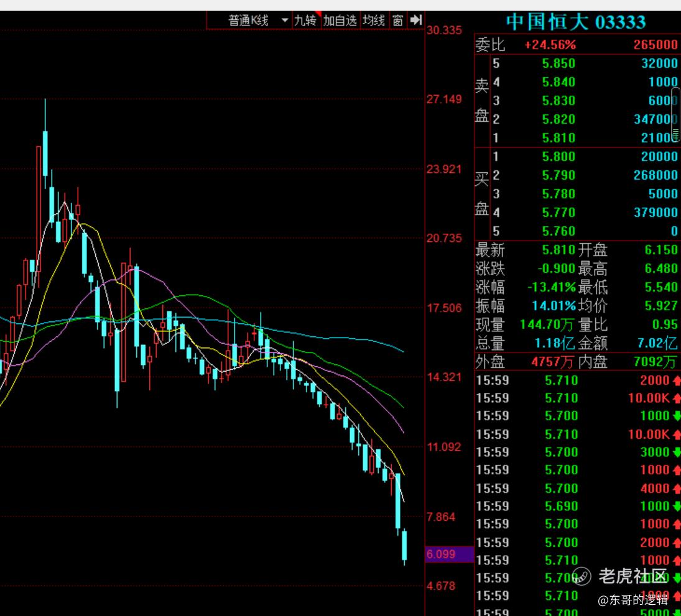Select buy level 1 price 5.800

click(558, 157)
